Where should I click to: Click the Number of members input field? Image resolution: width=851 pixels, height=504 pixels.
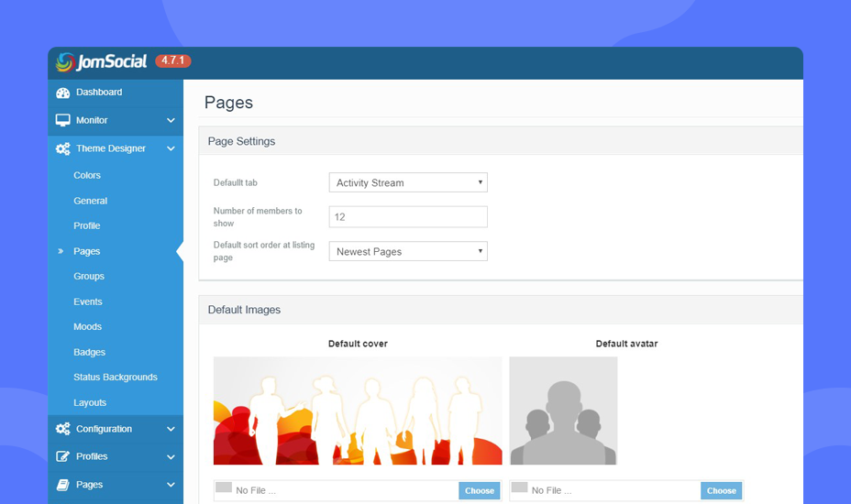point(408,217)
